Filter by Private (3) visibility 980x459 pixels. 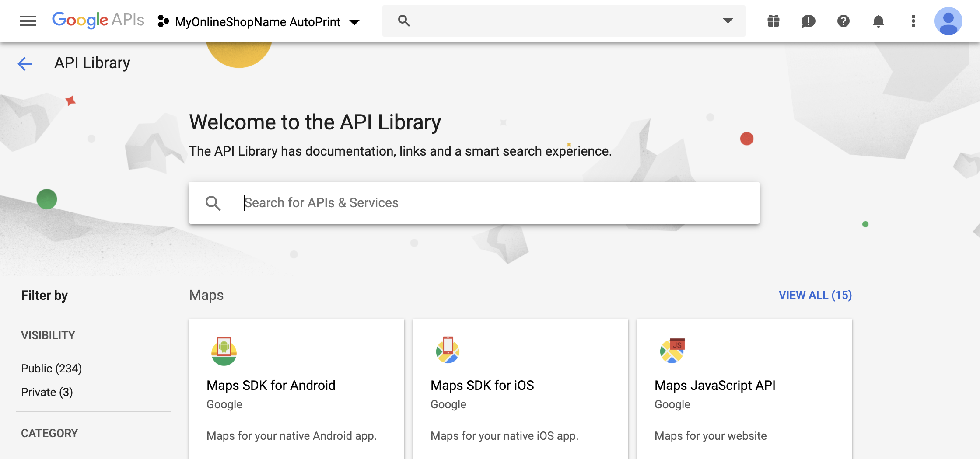47,392
